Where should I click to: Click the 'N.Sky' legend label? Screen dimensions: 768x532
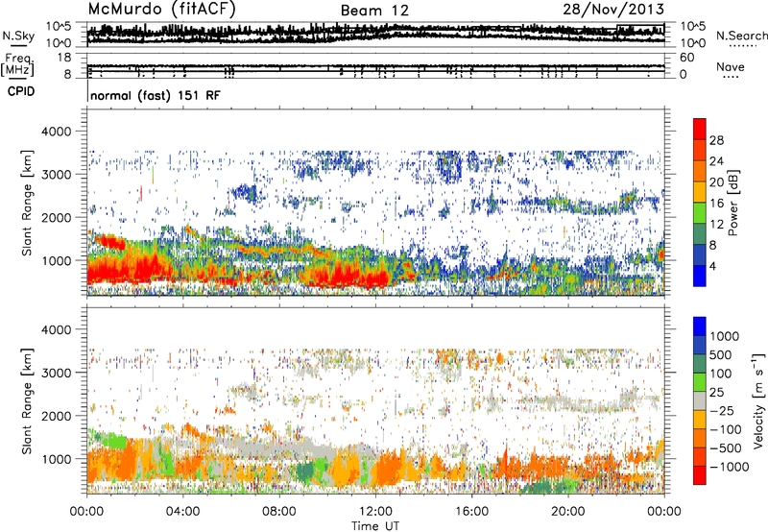point(18,36)
